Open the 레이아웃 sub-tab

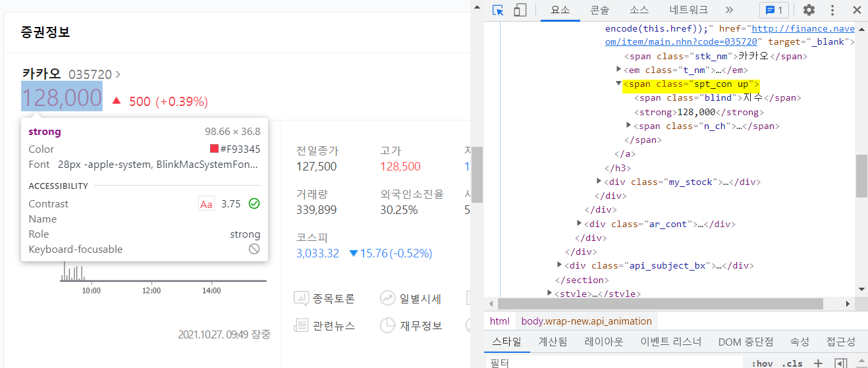click(605, 342)
